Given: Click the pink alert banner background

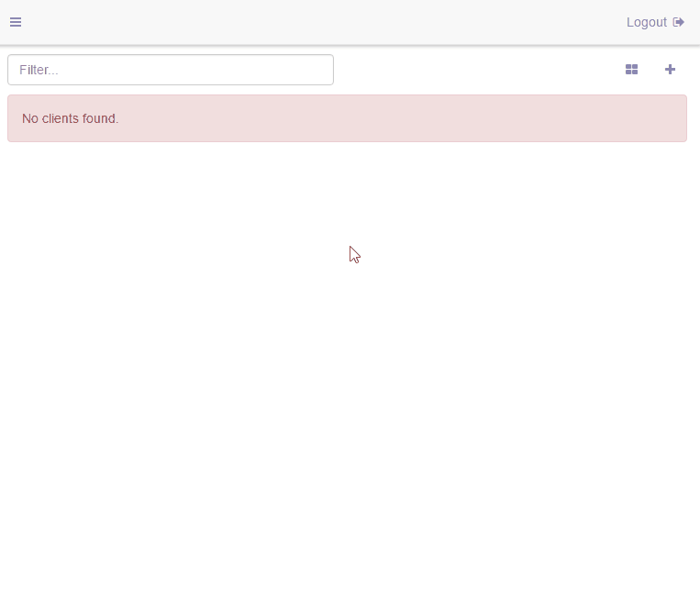Looking at the screenshot, I should (413, 118).
